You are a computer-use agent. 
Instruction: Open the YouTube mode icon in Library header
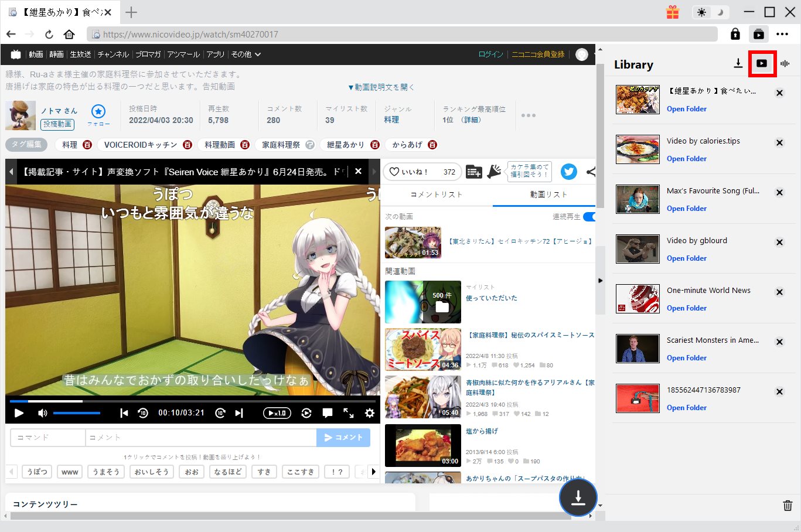[x=762, y=64]
